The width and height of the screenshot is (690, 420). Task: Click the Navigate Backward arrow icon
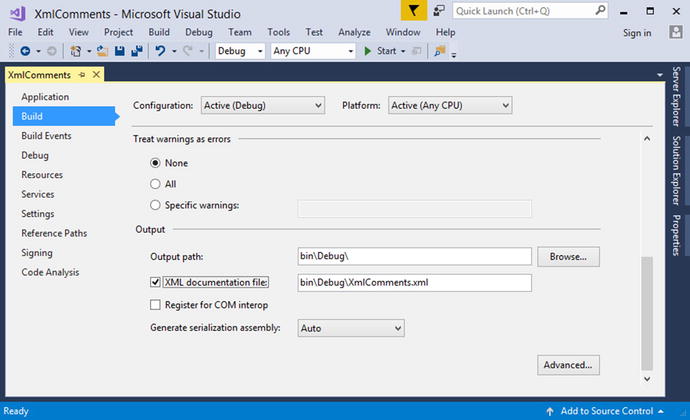pyautogui.click(x=25, y=51)
